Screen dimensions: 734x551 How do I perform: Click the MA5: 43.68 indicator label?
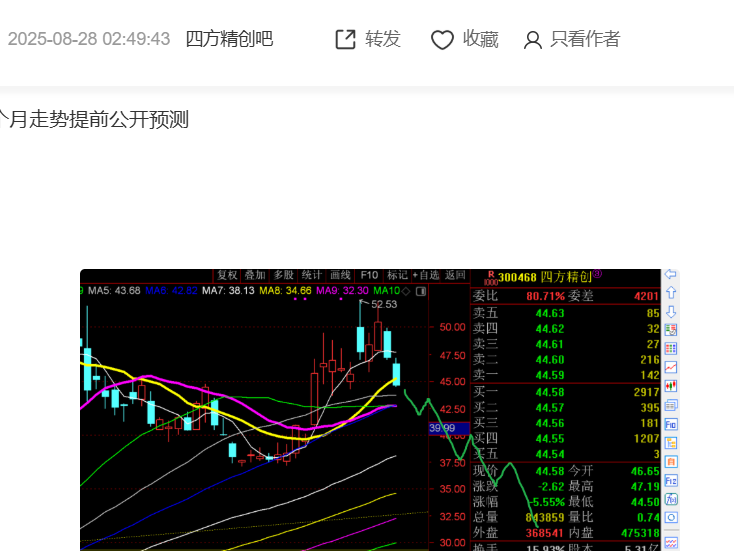pyautogui.click(x=114, y=291)
